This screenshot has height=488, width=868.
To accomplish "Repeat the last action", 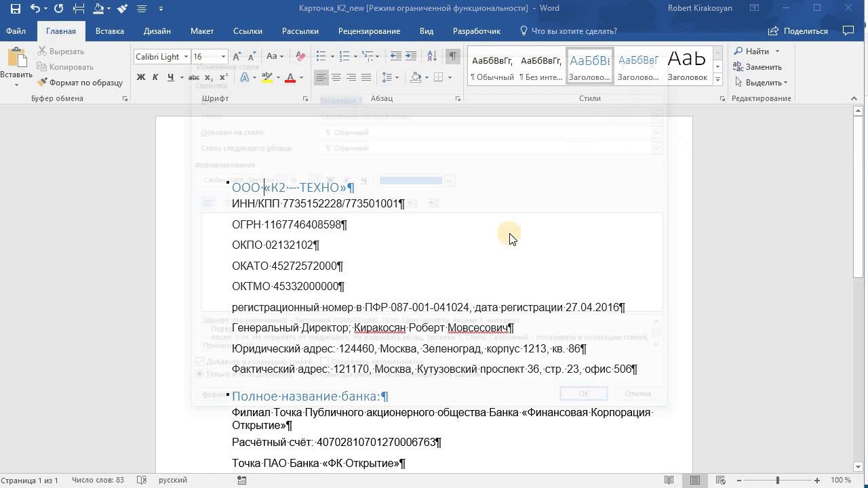I will (58, 9).
